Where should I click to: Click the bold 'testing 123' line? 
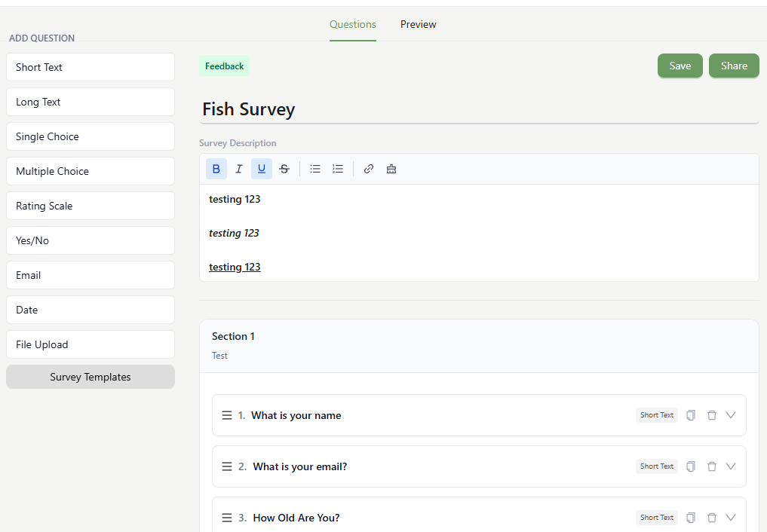tap(235, 200)
